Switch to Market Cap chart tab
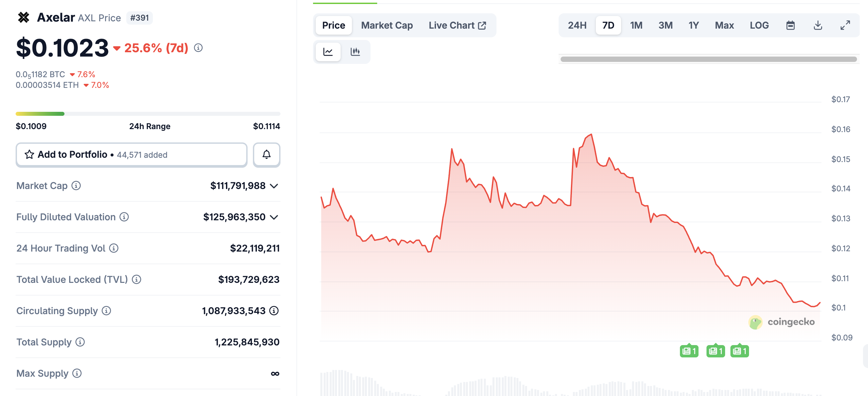 (x=387, y=25)
